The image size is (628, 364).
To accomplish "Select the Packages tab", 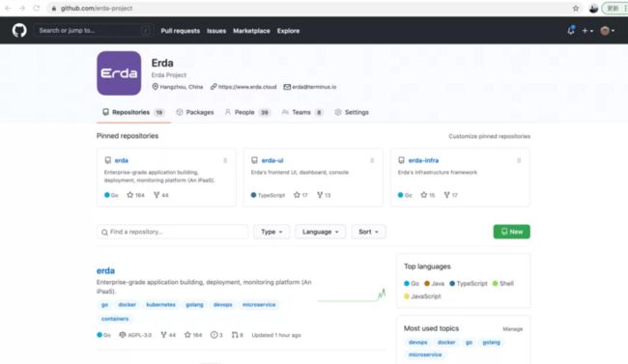I will point(195,112).
